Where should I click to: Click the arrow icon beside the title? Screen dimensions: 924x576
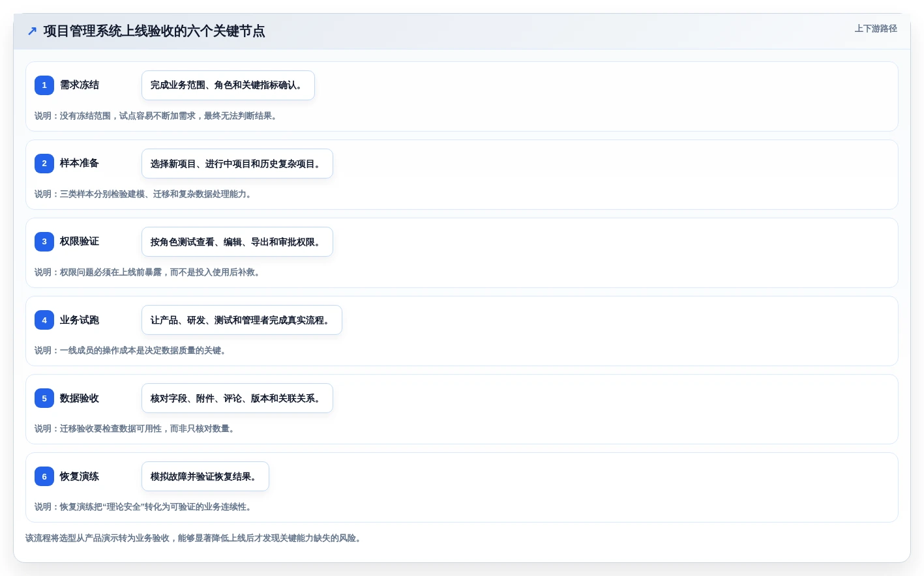(32, 31)
